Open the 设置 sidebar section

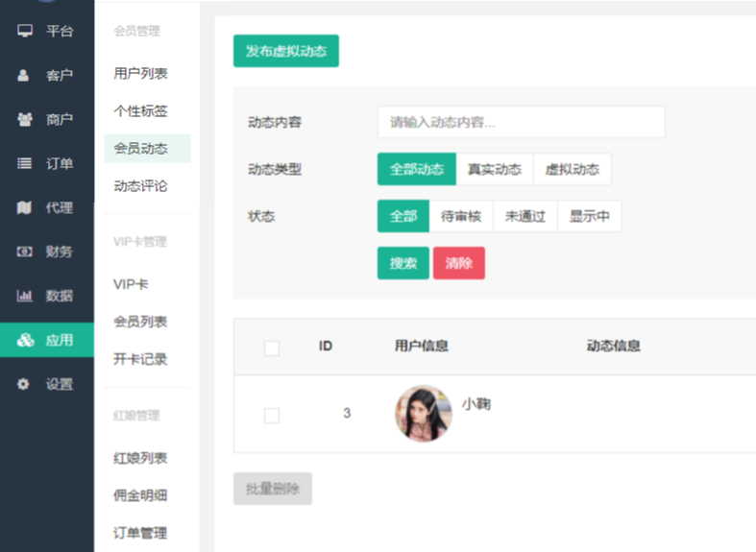(x=47, y=384)
